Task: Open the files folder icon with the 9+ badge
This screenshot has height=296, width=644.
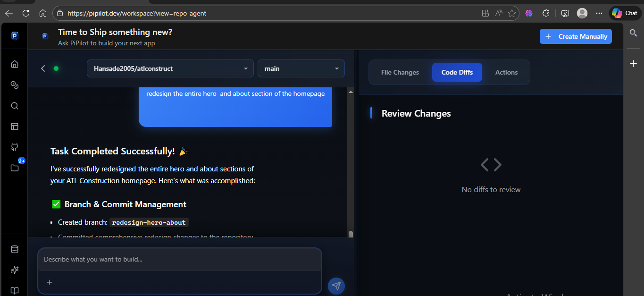Action: pos(14,168)
